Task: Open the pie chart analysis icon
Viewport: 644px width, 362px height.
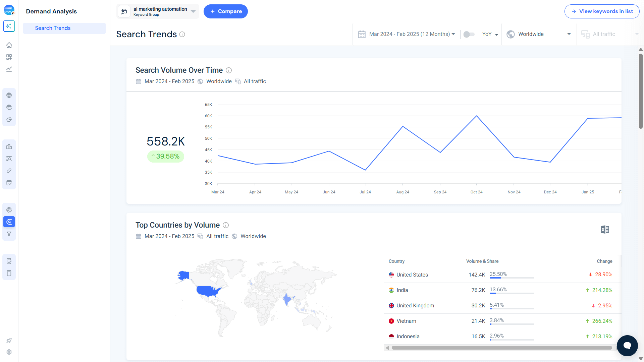Action: [x=9, y=119]
